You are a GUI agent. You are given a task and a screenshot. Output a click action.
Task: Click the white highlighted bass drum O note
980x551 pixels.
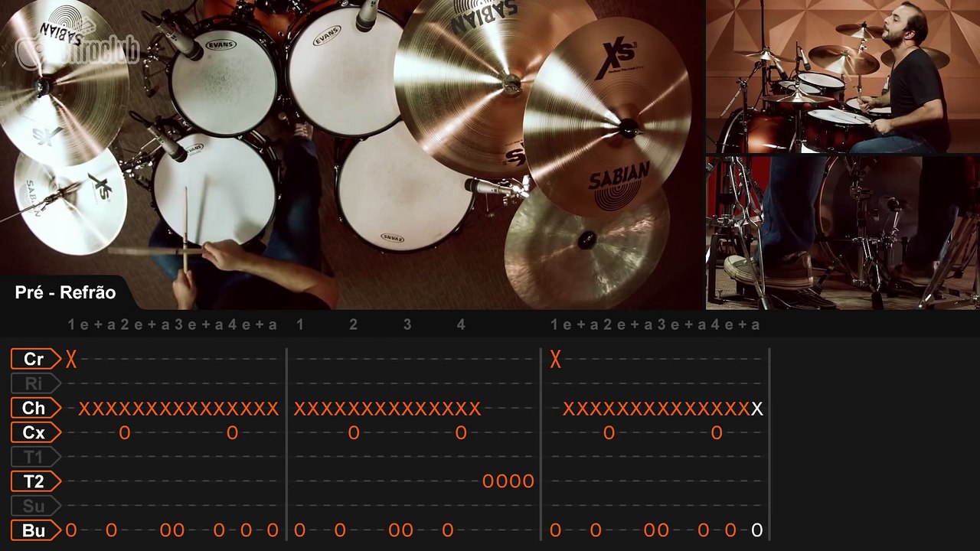[757, 530]
